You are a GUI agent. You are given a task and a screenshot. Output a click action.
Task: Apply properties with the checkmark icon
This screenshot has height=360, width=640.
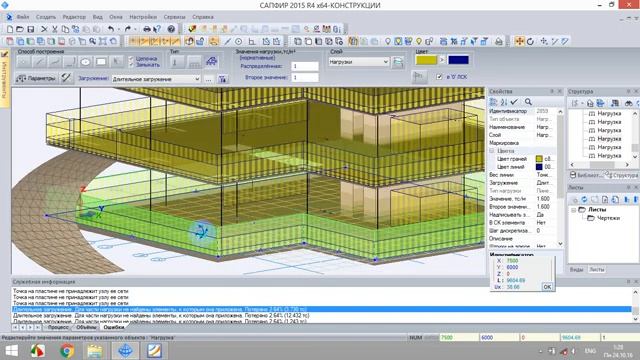pyautogui.click(x=514, y=102)
